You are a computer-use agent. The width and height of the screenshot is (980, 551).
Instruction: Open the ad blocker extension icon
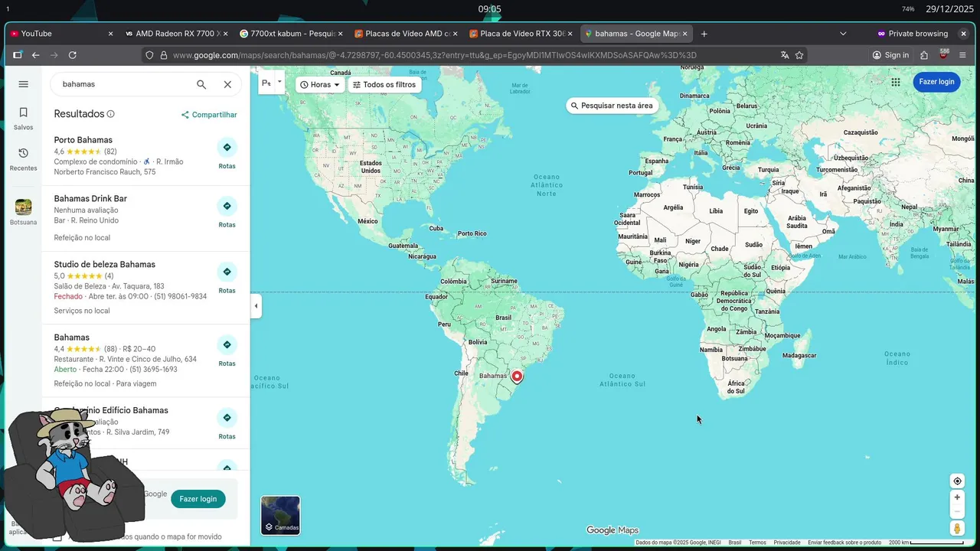pos(943,55)
